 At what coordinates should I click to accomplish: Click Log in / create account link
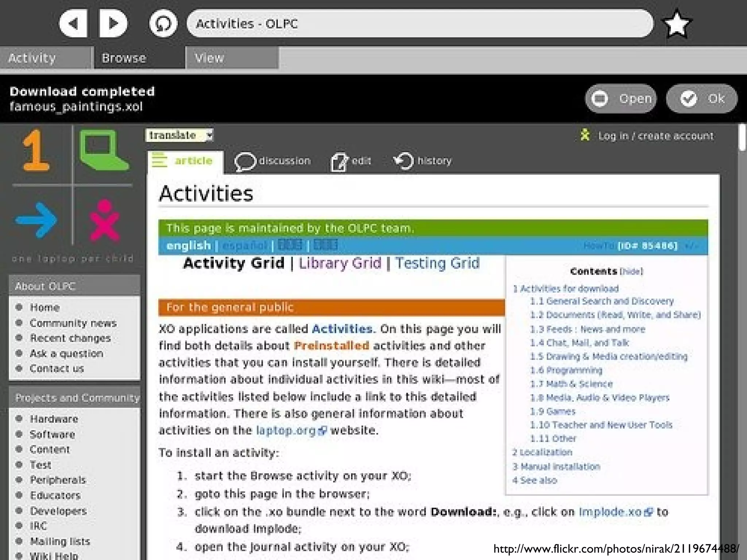pos(656,136)
